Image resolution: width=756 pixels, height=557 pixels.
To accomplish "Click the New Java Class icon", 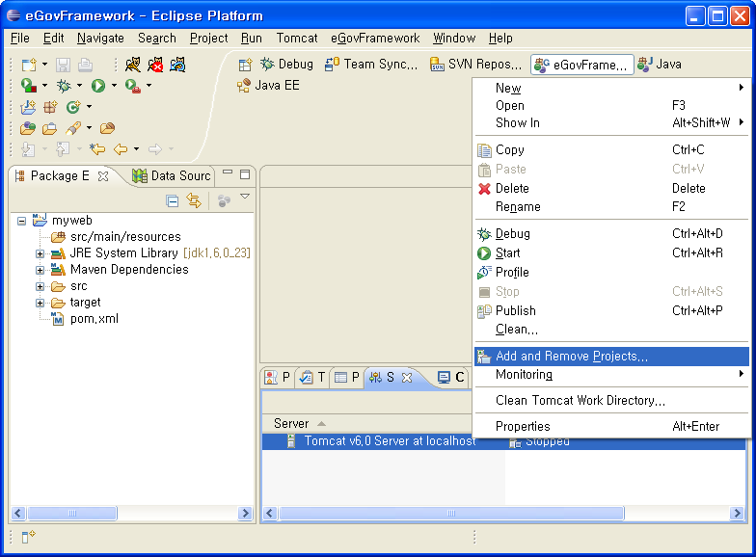I will point(73,106).
